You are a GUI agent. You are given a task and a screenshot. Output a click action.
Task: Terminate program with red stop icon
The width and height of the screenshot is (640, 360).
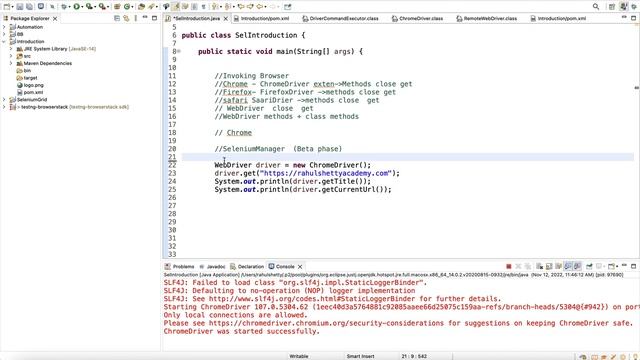pos(509,267)
